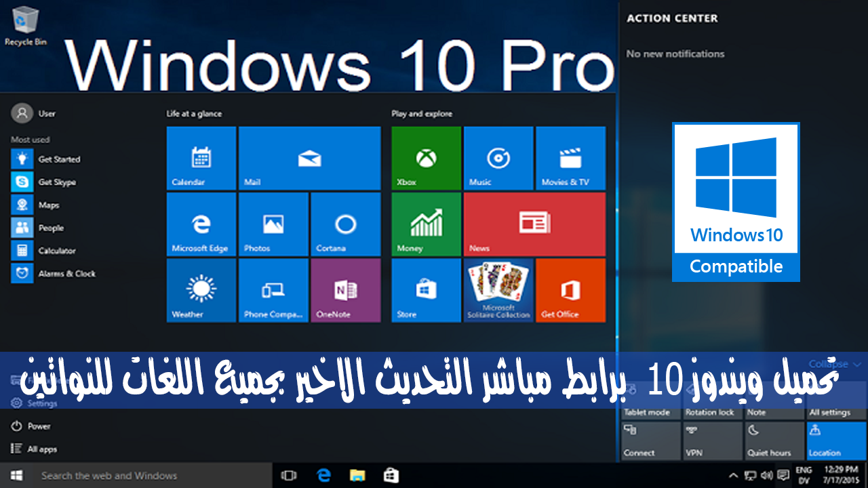Click the No new notifications text
Screen dimensions: 868x488
[x=675, y=54]
